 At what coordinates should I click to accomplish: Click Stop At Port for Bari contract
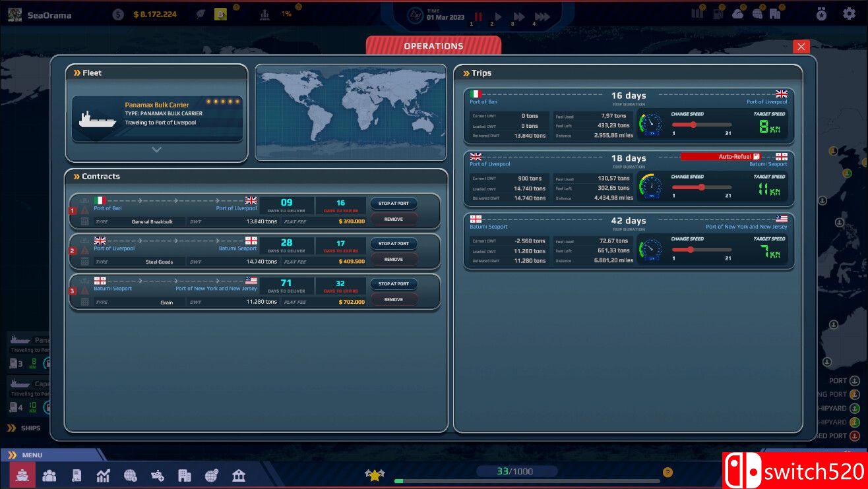pos(394,204)
